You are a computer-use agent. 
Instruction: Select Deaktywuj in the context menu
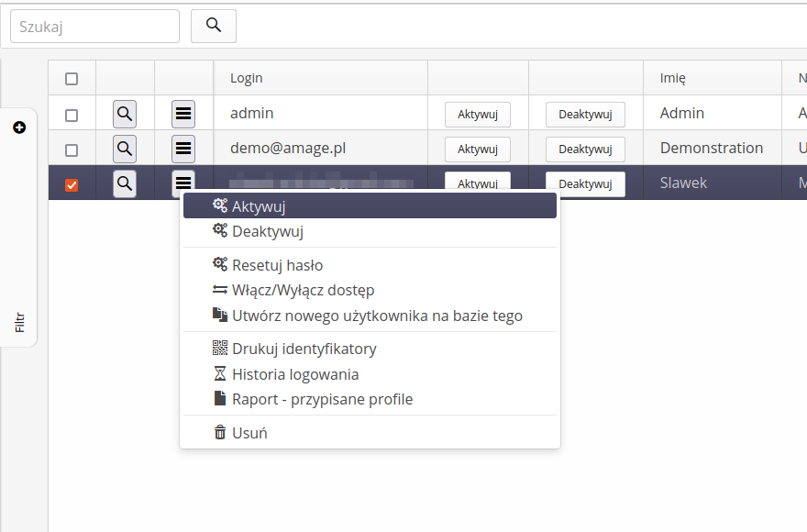pyautogui.click(x=267, y=232)
